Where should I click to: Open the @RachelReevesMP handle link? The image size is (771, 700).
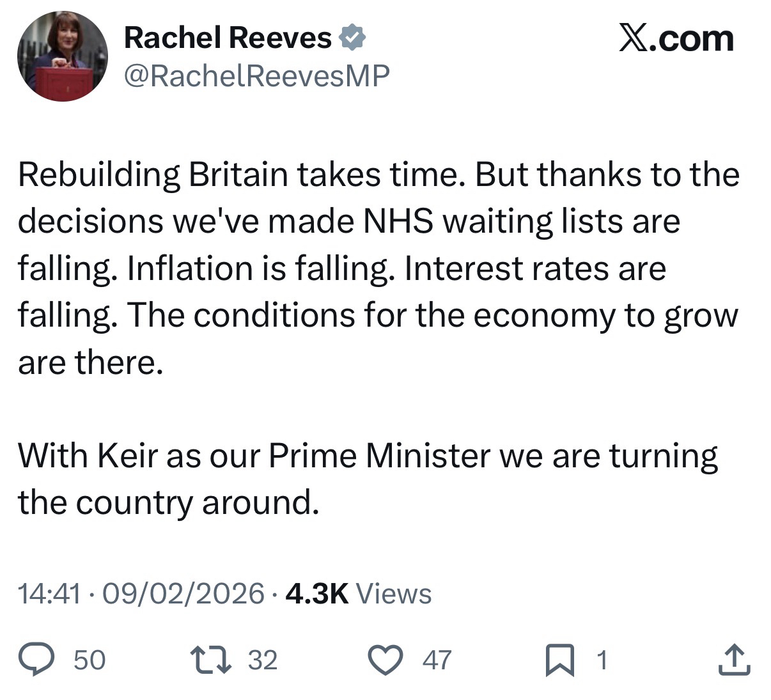tap(256, 76)
